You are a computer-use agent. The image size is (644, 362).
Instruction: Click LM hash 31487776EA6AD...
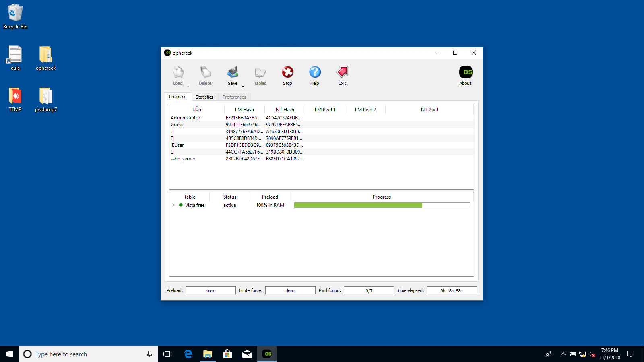[244, 132]
